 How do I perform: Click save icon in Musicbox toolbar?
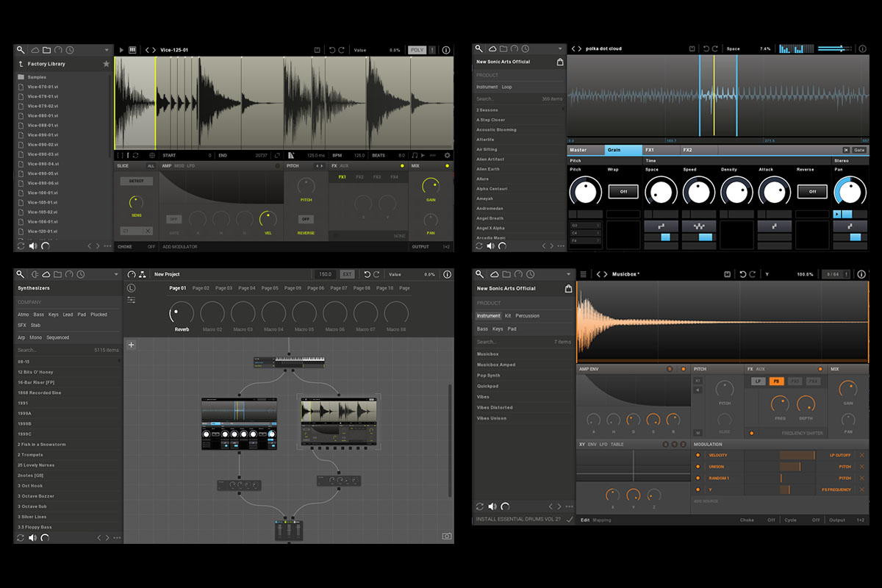727,274
